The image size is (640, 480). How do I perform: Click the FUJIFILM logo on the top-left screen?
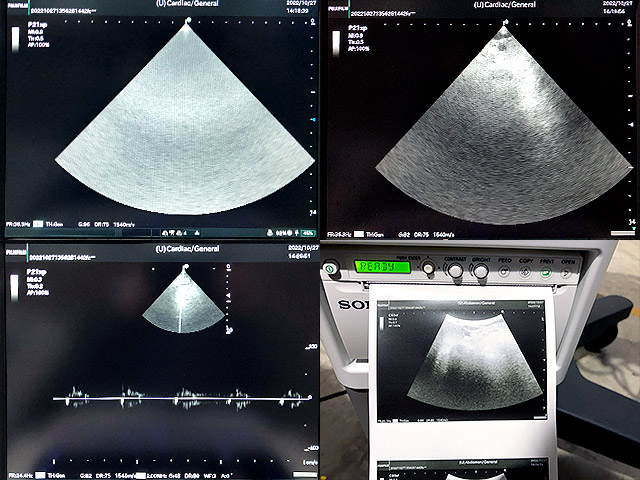pyautogui.click(x=16, y=6)
